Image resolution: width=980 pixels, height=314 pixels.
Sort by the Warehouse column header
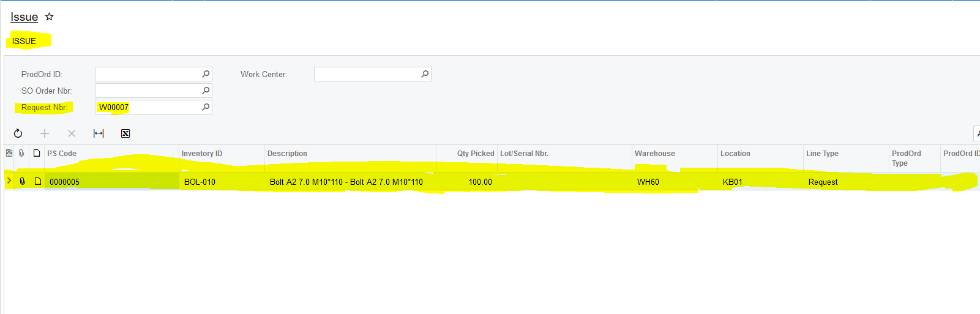tap(654, 154)
